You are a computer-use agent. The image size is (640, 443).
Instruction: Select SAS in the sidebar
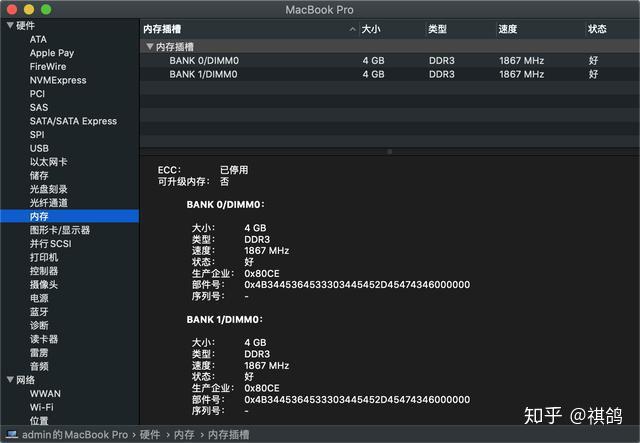point(39,107)
